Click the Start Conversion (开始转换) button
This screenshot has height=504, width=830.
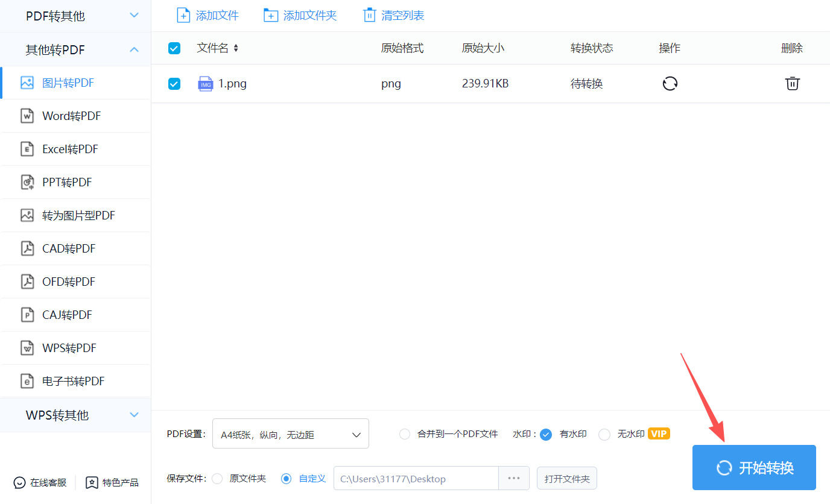click(754, 467)
